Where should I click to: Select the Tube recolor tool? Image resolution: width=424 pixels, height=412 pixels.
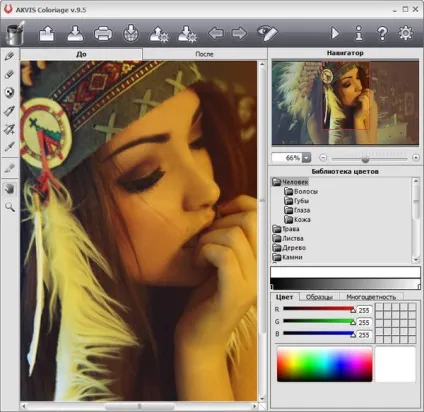(x=10, y=110)
